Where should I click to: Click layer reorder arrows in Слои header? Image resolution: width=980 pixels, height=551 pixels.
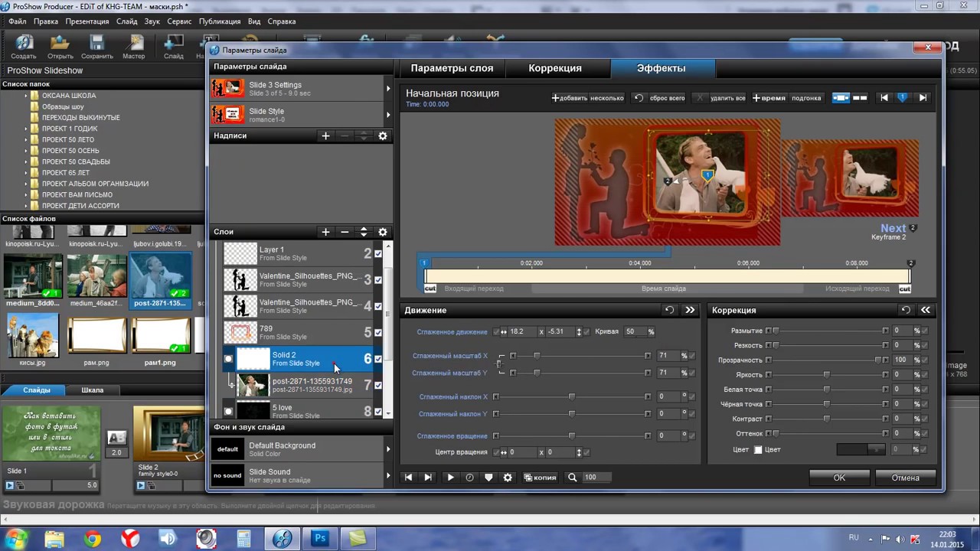(x=364, y=232)
